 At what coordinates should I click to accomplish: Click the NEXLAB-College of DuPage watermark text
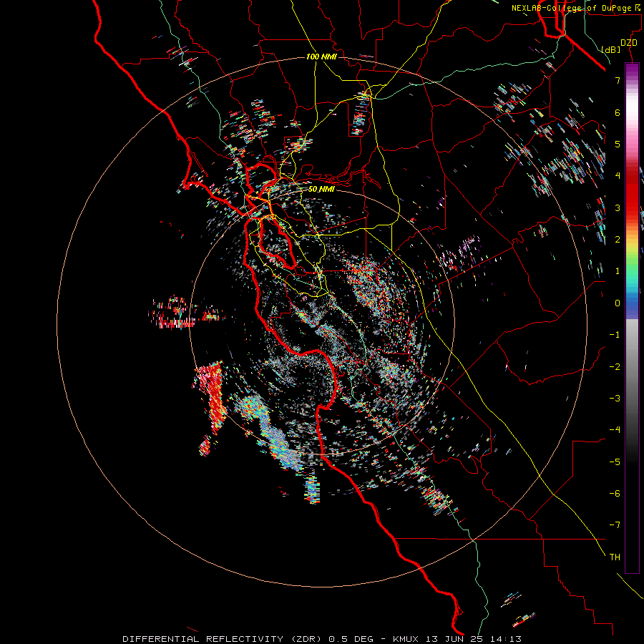(x=573, y=8)
